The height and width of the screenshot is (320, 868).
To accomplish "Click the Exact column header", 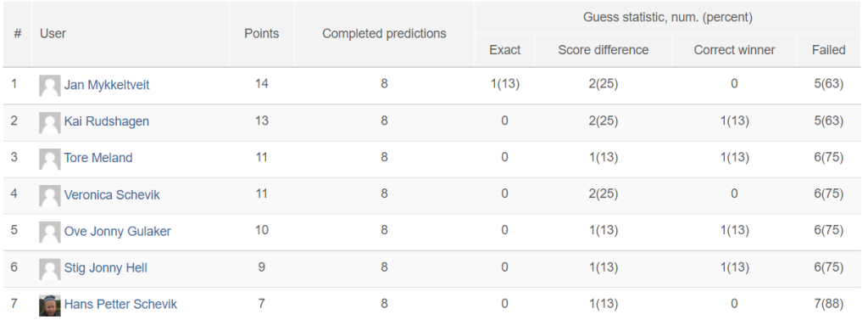I will point(505,50).
